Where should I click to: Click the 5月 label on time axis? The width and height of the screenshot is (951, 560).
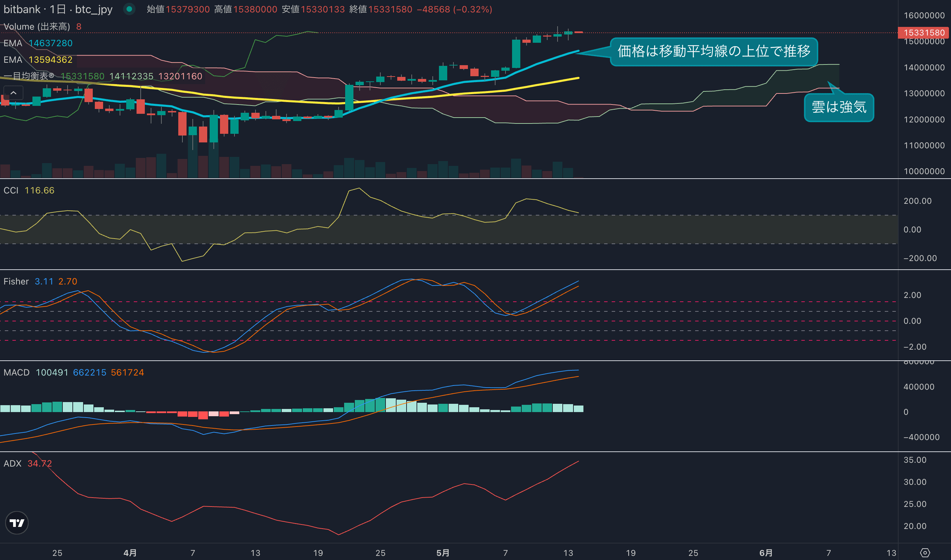(443, 553)
